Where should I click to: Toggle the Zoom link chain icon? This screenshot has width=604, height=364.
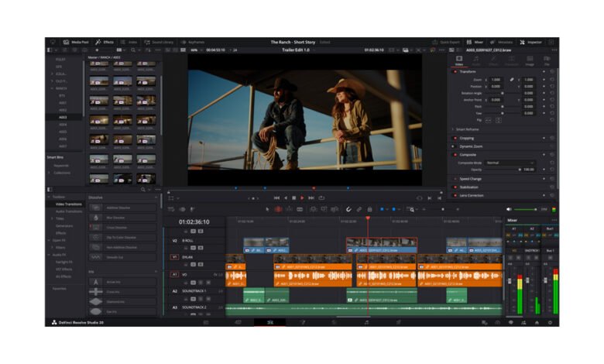pyautogui.click(x=512, y=80)
